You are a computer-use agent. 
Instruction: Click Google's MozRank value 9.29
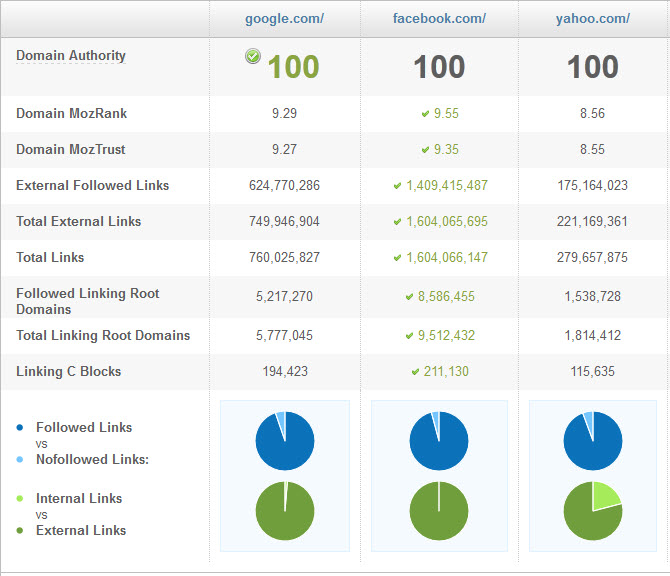click(285, 113)
